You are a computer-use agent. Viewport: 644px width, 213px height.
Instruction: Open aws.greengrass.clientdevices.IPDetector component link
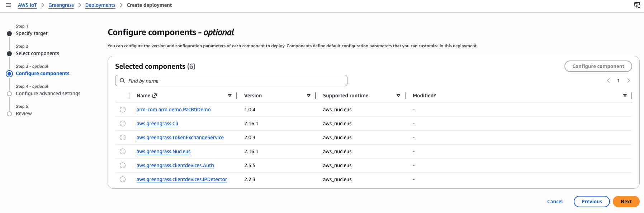coord(182,179)
